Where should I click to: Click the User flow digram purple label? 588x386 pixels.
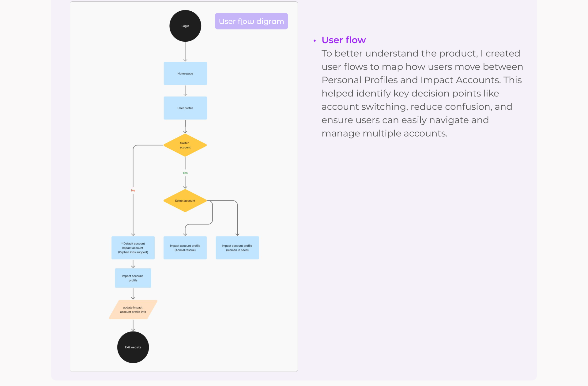coord(251,21)
